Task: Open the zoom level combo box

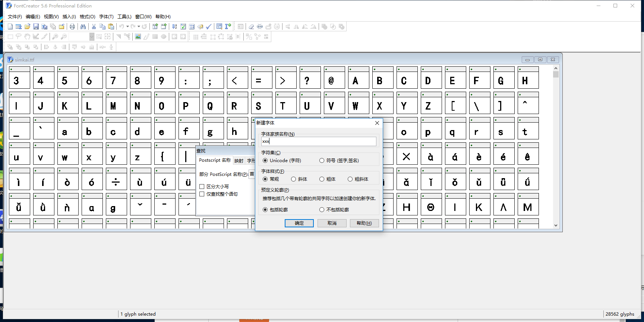Action: [x=92, y=37]
